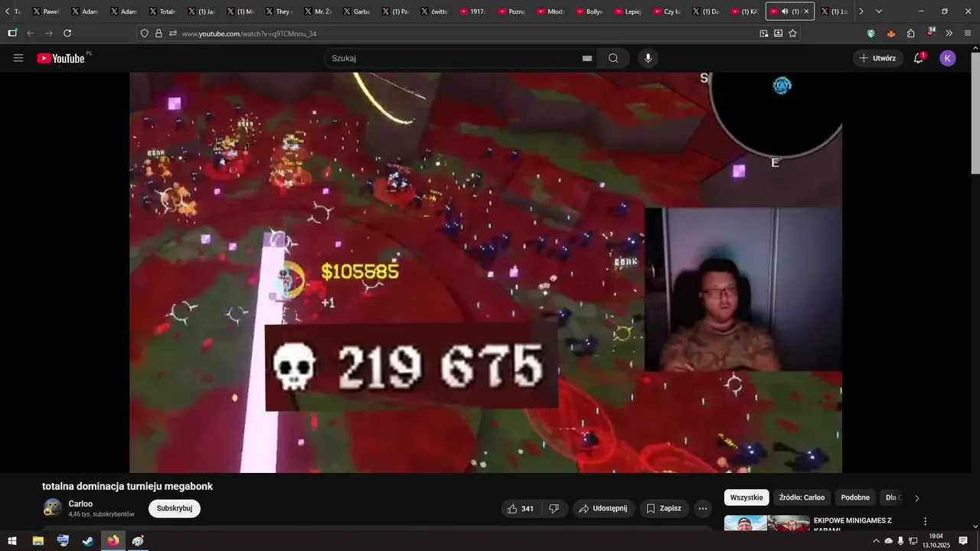980x551 pixels.
Task: Open the YouTube guide hamburger menu
Action: coord(18,58)
